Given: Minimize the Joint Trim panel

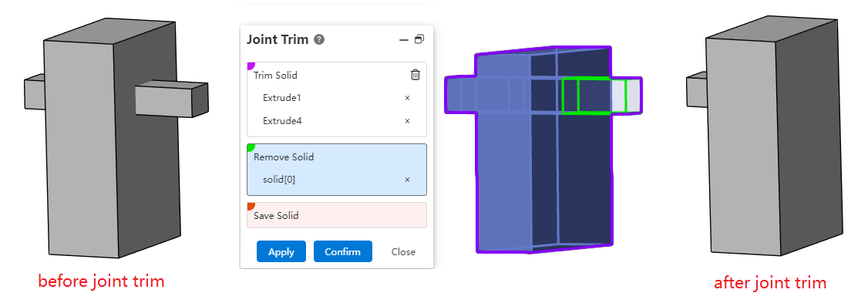Looking at the screenshot, I should point(404,40).
